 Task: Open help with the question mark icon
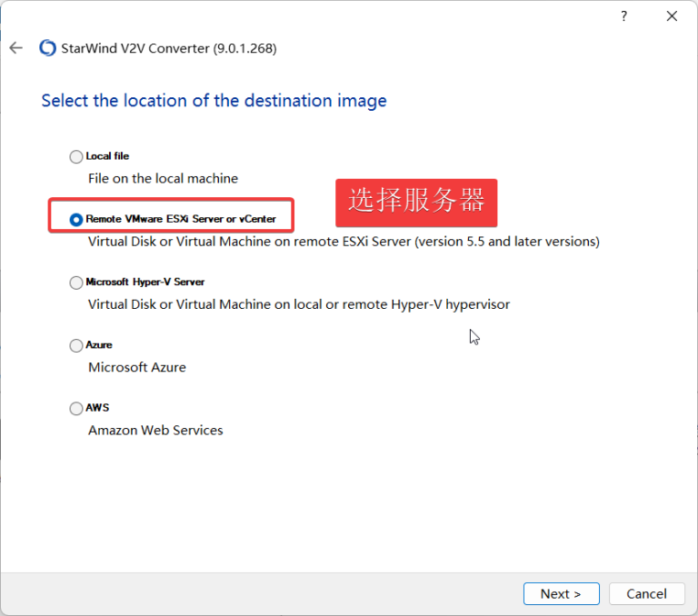[x=623, y=16]
